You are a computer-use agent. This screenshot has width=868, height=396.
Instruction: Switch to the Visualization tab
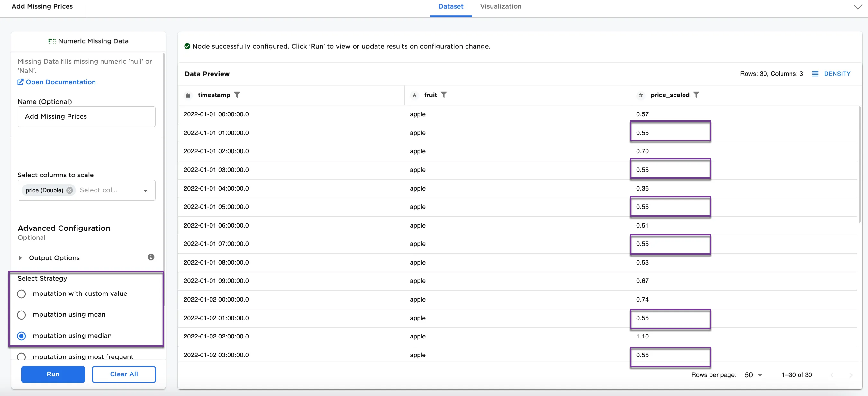coord(500,6)
